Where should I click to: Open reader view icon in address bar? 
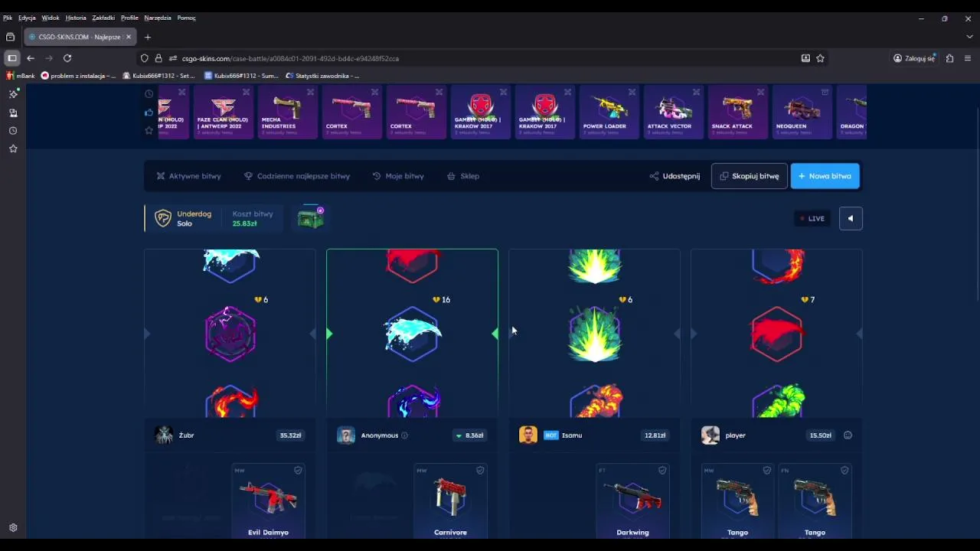(805, 58)
